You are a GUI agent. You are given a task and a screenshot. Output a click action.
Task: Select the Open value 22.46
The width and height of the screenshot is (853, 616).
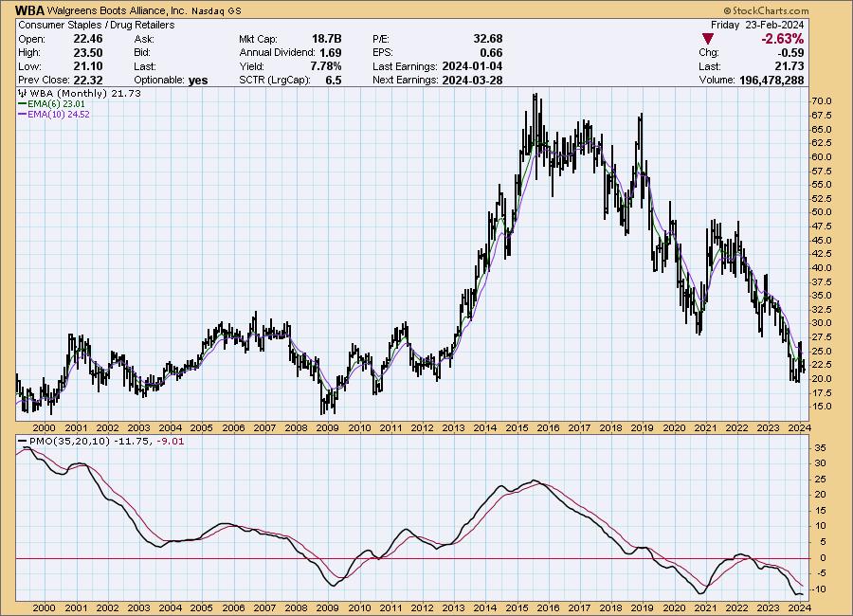tap(87, 39)
